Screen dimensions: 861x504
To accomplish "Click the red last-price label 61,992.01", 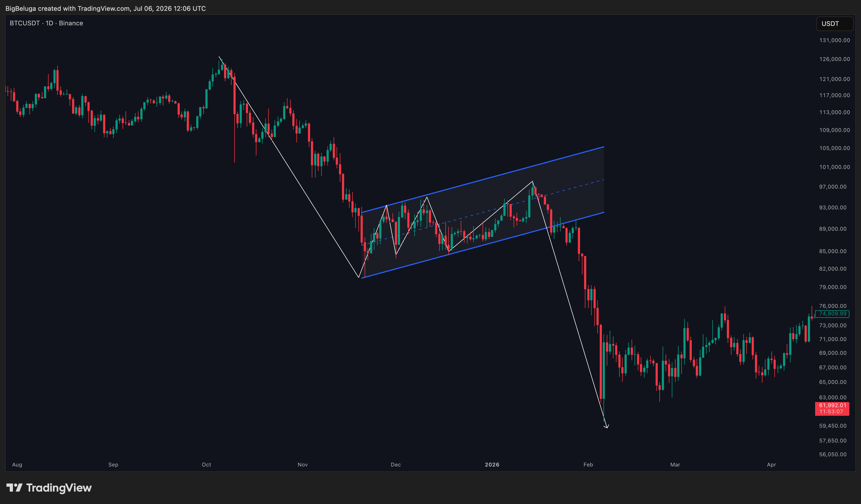I will (832, 408).
